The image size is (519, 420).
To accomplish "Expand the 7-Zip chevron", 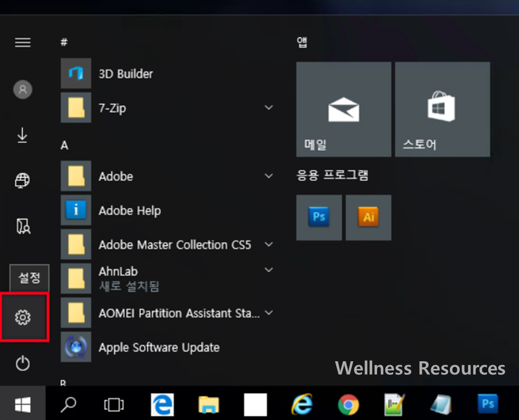I will [269, 107].
